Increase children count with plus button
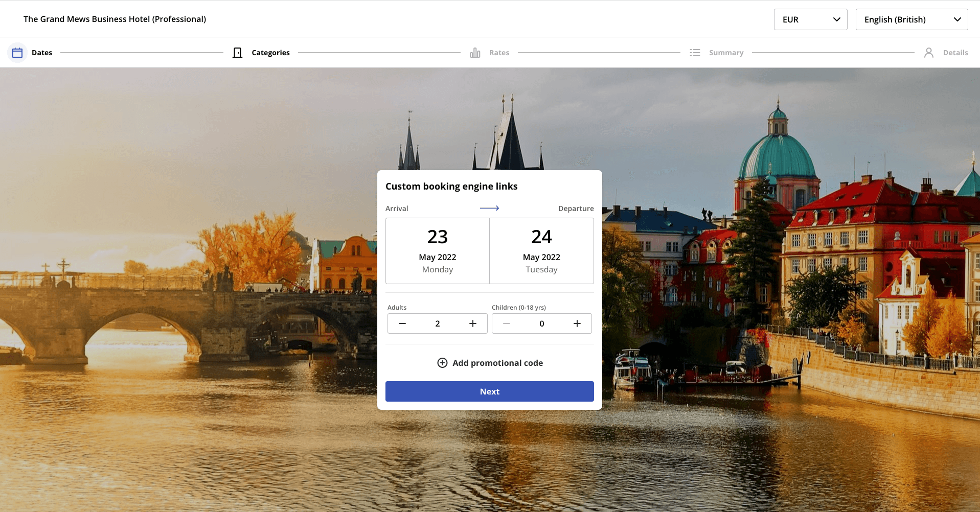Image resolution: width=980 pixels, height=512 pixels. point(577,323)
